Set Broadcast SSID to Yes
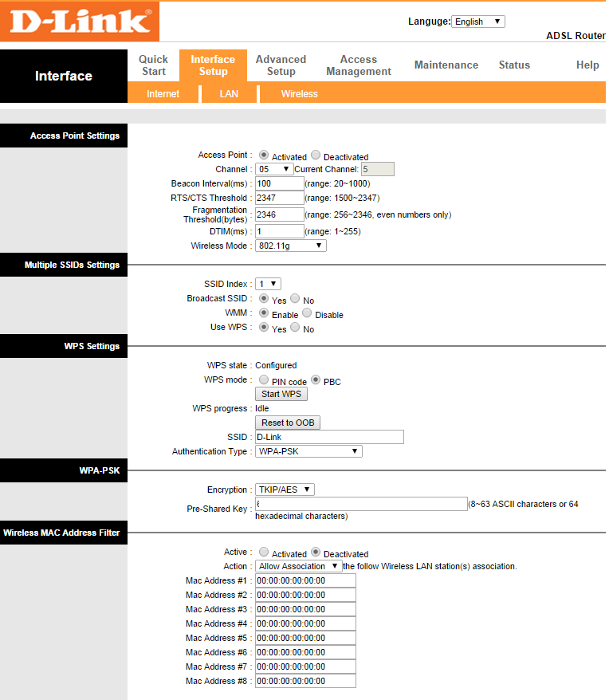The width and height of the screenshot is (609, 700). click(264, 298)
